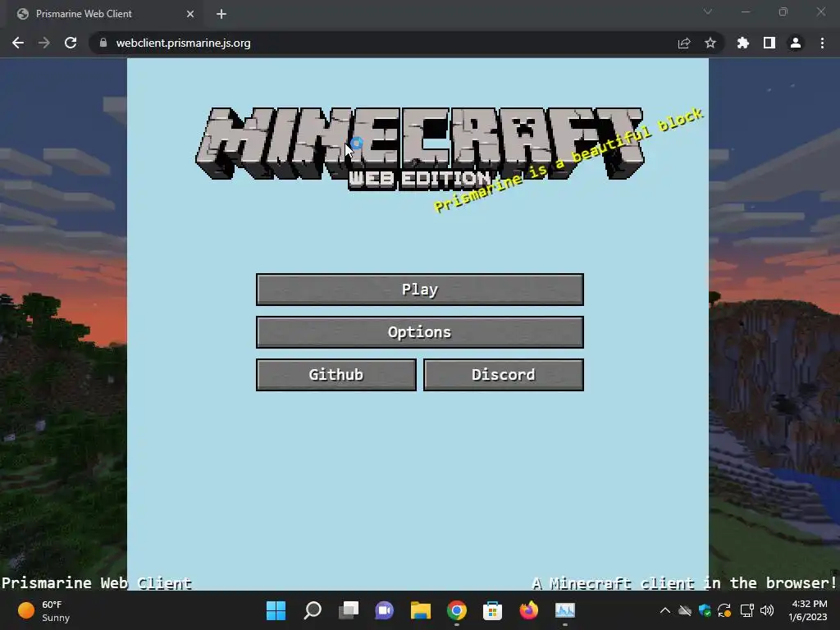This screenshot has width=840, height=630.
Task: Open network settings tray icon
Action: pyautogui.click(x=746, y=610)
